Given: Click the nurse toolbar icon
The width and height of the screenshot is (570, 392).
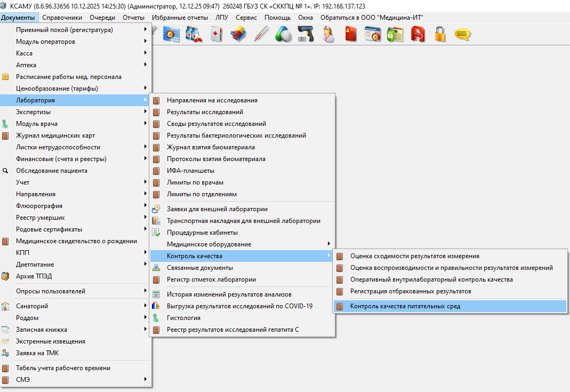Looking at the screenshot, I should [x=328, y=35].
